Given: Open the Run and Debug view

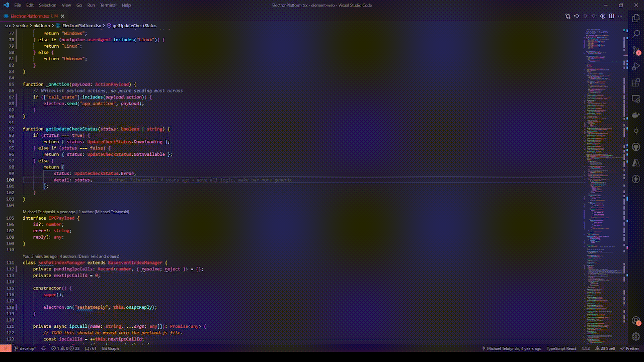Looking at the screenshot, I should [636, 66].
